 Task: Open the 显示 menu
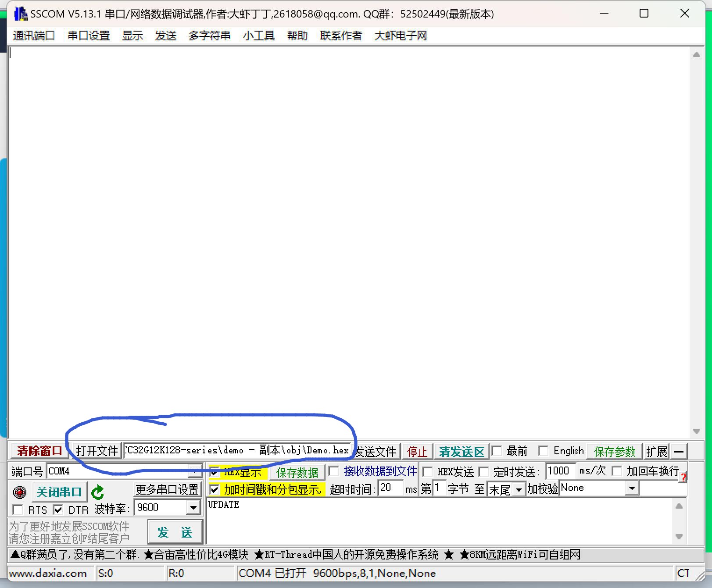[x=132, y=36]
